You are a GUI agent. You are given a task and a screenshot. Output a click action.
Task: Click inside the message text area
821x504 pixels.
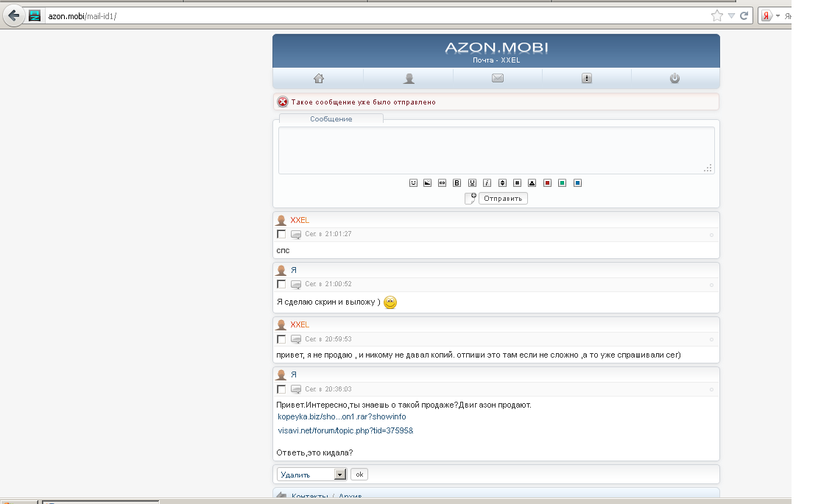click(496, 150)
